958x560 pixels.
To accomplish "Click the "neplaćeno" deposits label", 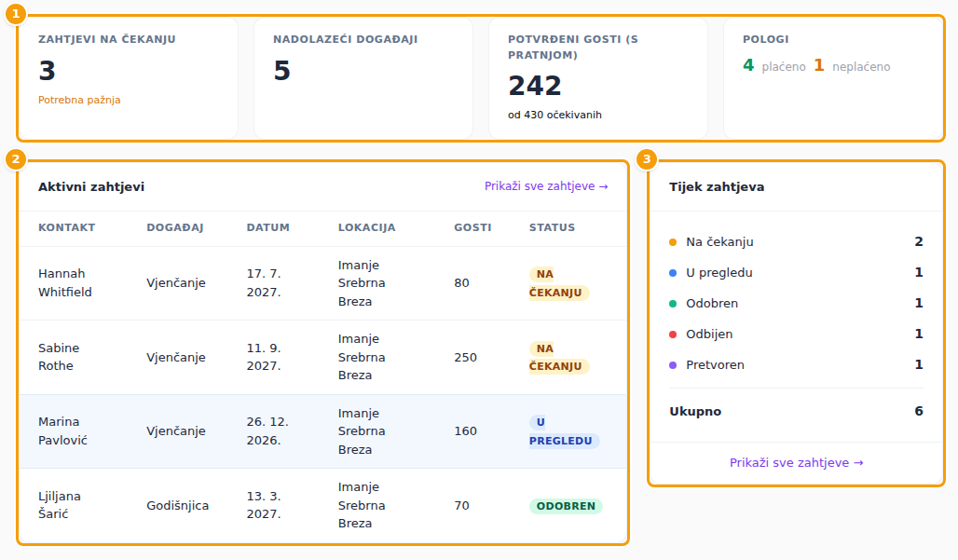I will point(861,66).
